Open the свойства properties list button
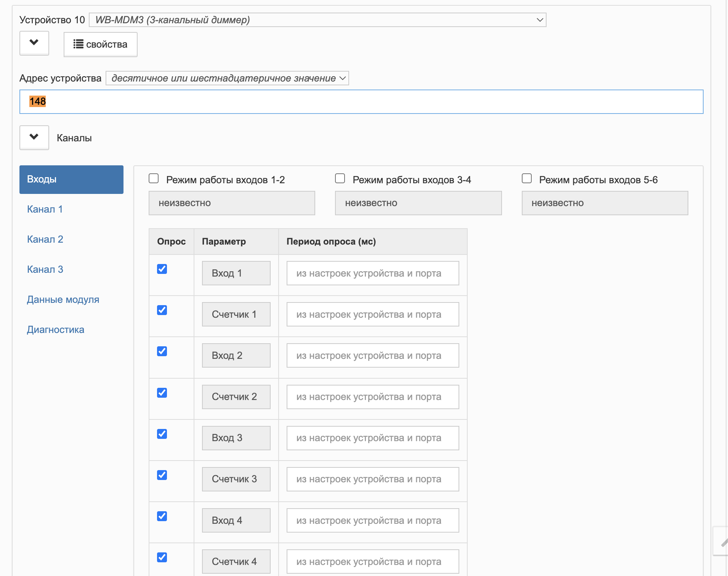Image resolution: width=728 pixels, height=576 pixels. pos(101,45)
